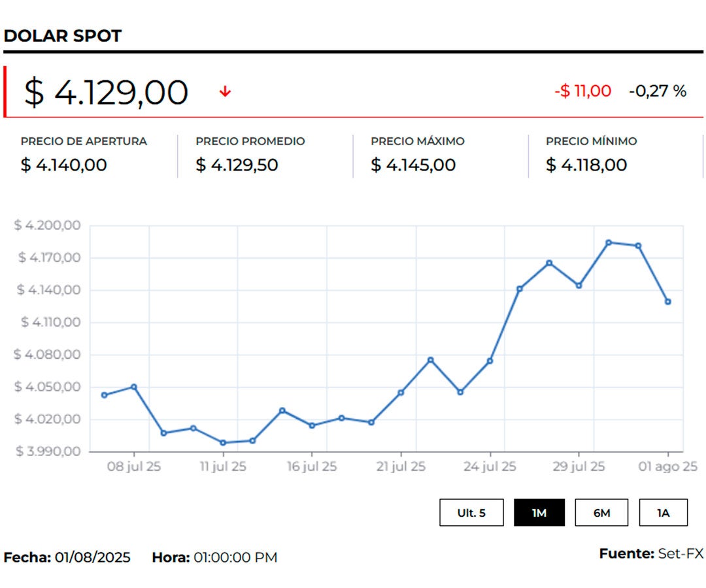
Task: Click the highest data point on the chart
Action: (x=608, y=242)
